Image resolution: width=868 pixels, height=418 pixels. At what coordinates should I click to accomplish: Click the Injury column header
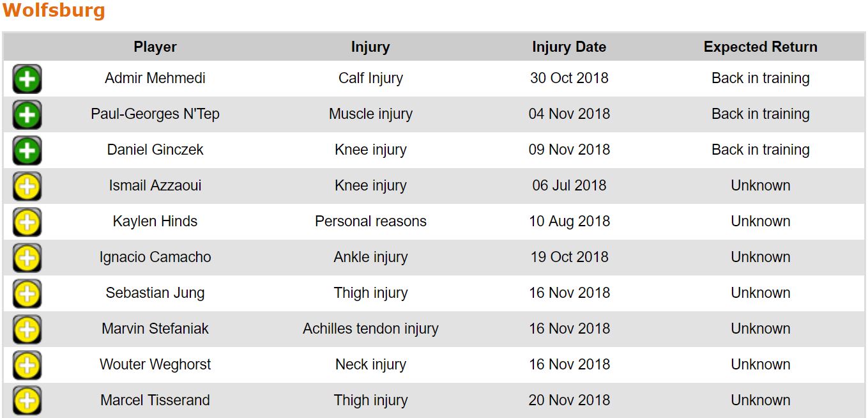370,47
